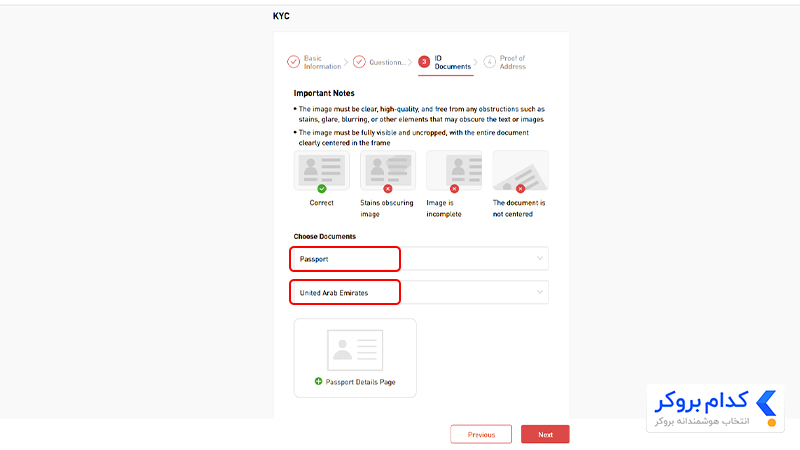Click the Image is incomplete example
The width and height of the screenshot is (800, 450).
coord(454,170)
